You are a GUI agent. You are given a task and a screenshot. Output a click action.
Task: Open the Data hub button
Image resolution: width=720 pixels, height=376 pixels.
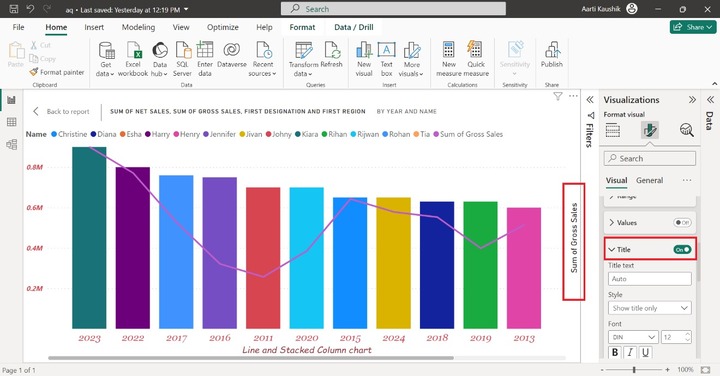160,59
